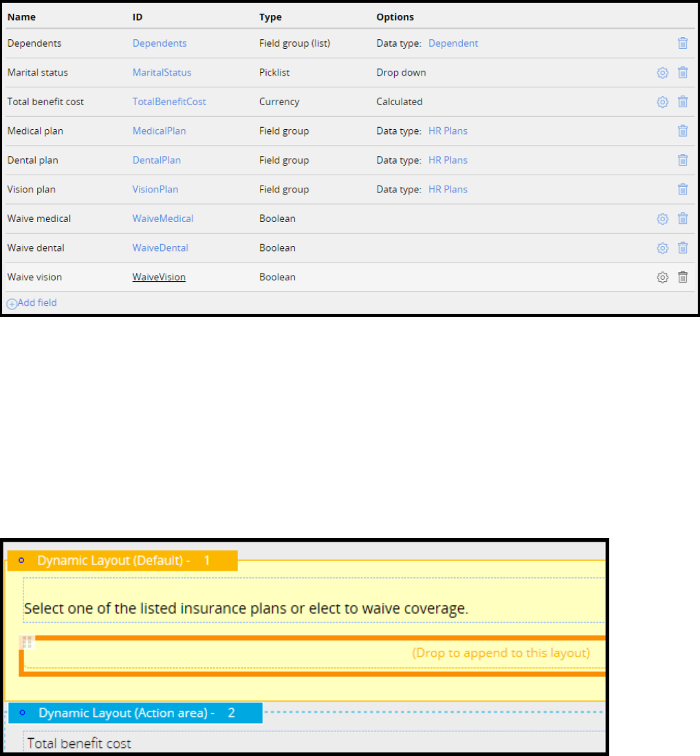The width and height of the screenshot is (700, 756).
Task: Click the Type column header
Action: [x=270, y=17]
